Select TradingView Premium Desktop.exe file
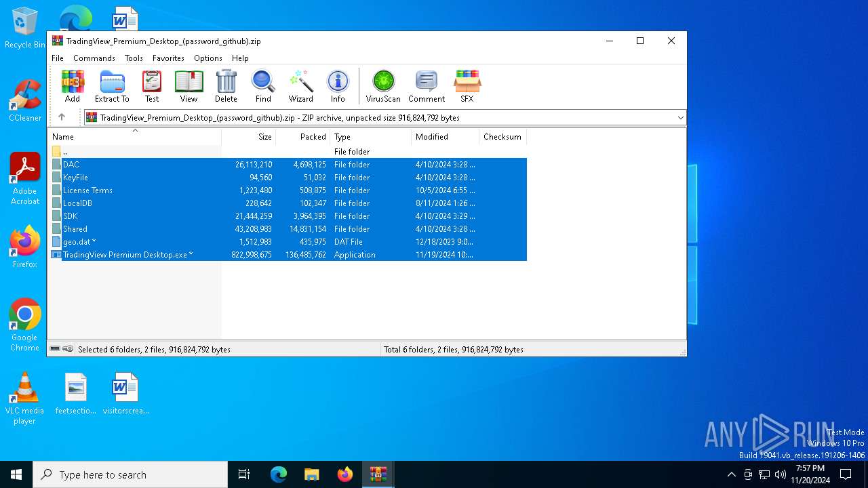Viewport: 868px width, 488px height. (127, 255)
